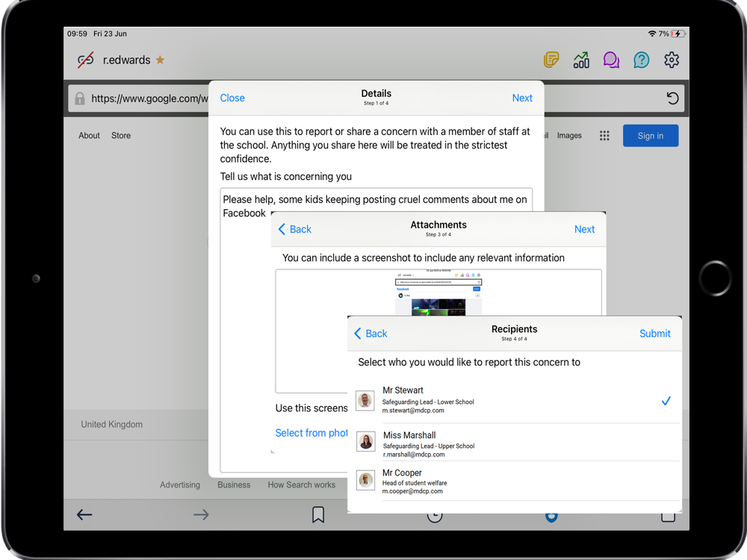Click the 09:59 clock in status bar
747x560 pixels.
click(77, 34)
